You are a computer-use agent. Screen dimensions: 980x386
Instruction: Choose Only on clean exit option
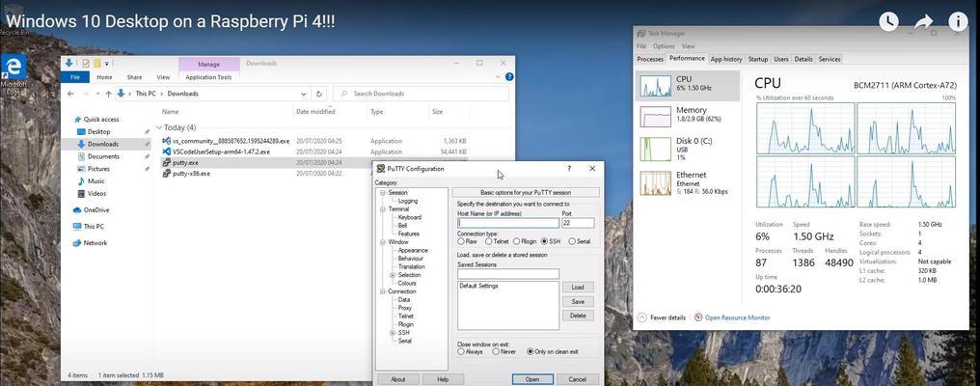pyautogui.click(x=531, y=351)
